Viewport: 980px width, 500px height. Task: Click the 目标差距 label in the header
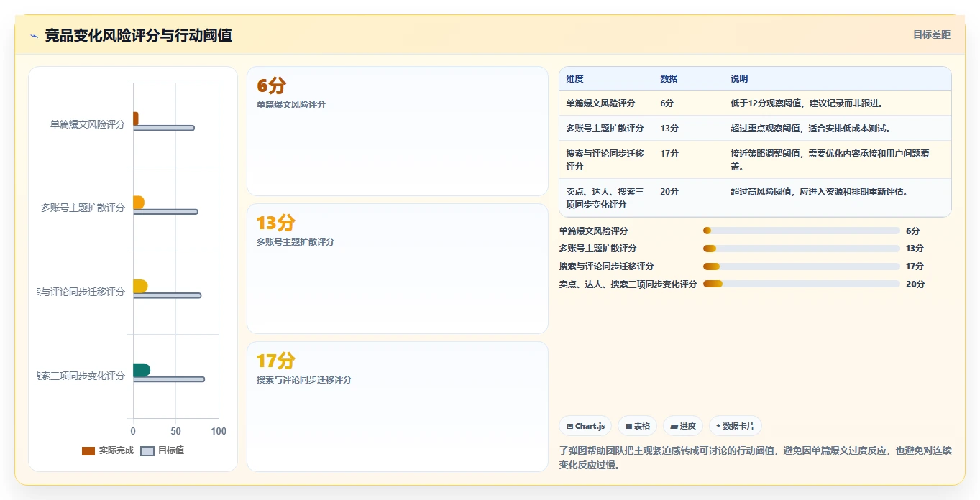pyautogui.click(x=931, y=34)
